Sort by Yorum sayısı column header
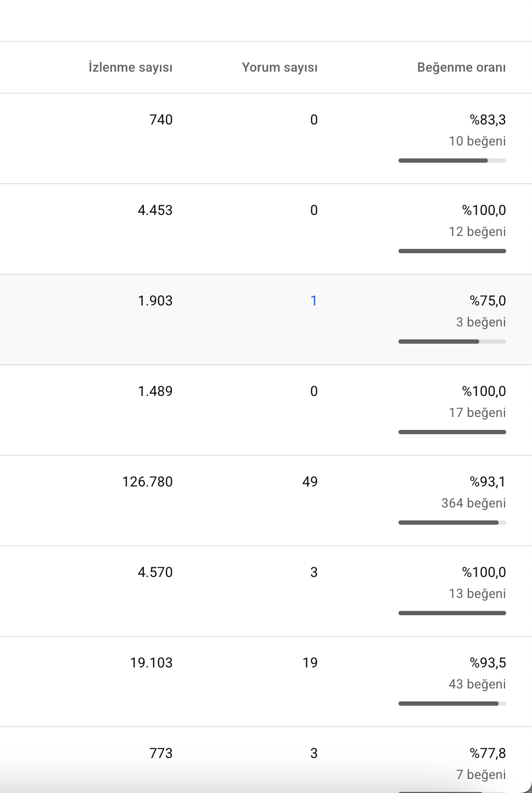Image resolution: width=532 pixels, height=793 pixels. pyautogui.click(x=279, y=67)
